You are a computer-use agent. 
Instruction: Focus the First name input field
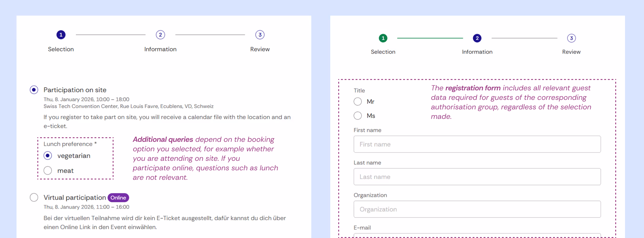(477, 144)
